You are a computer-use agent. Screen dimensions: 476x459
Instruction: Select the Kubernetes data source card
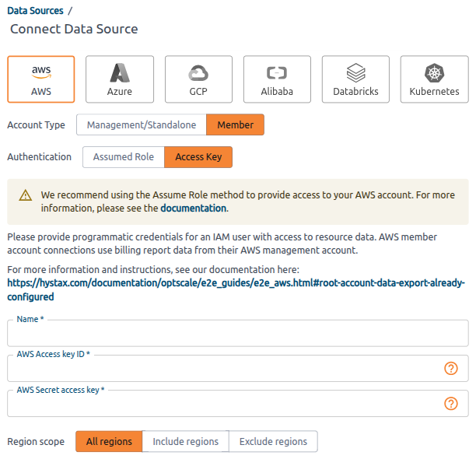[435, 79]
